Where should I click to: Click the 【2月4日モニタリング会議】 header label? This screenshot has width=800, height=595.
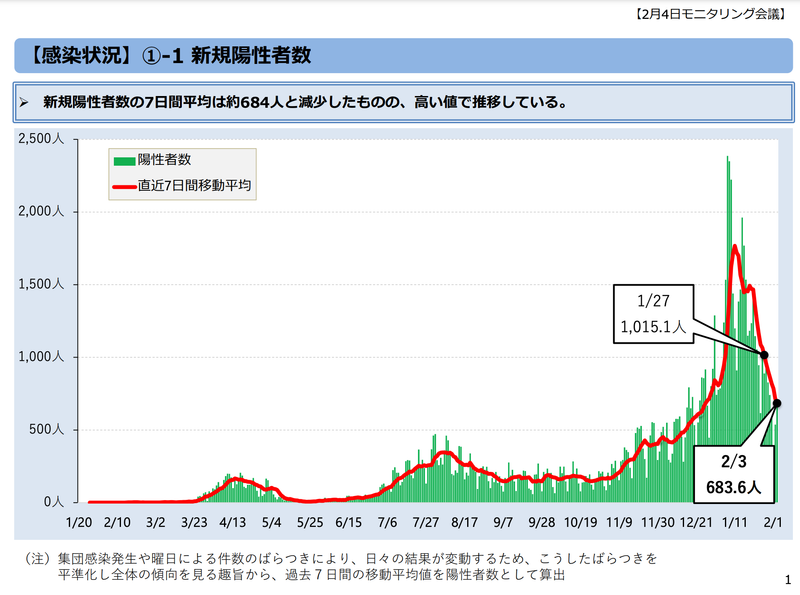[x=718, y=13]
